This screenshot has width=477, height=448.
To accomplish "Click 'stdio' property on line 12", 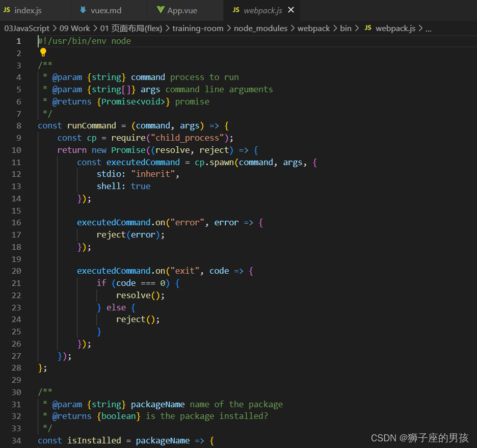I will coord(109,174).
